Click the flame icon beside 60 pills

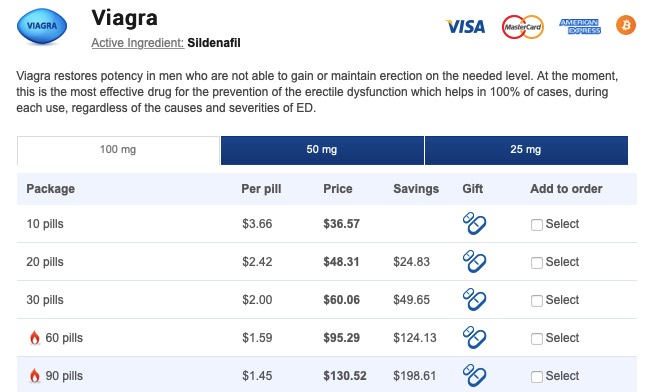35,337
